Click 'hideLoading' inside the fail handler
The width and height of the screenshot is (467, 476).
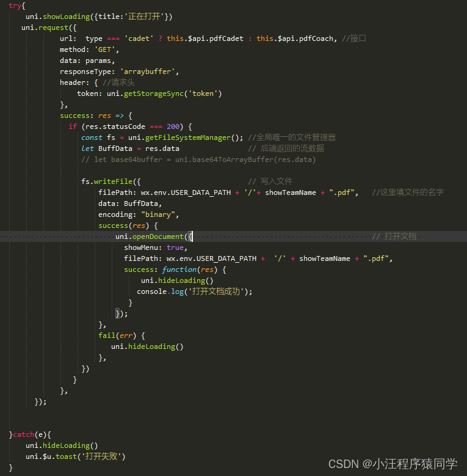[x=151, y=346]
